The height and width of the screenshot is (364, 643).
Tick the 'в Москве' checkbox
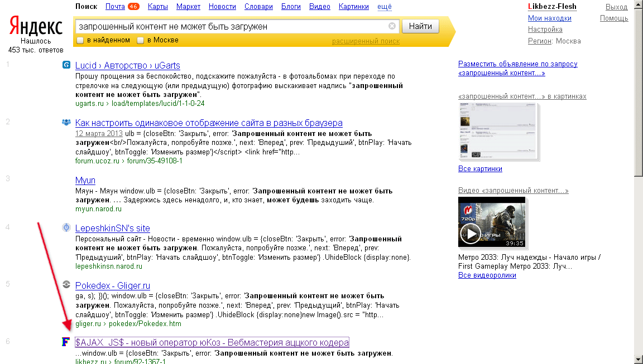140,40
